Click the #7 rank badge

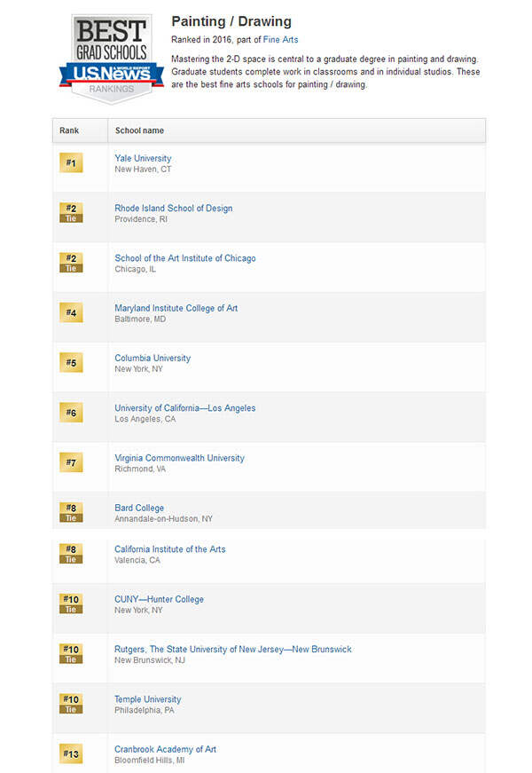(x=71, y=462)
